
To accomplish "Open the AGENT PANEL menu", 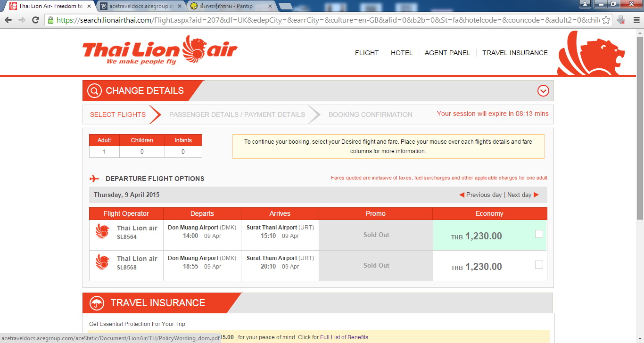I will (447, 53).
